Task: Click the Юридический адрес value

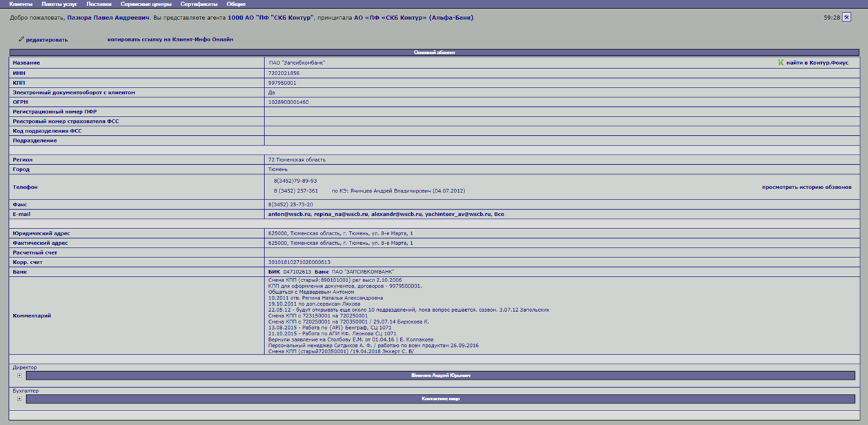Action: [x=341, y=234]
